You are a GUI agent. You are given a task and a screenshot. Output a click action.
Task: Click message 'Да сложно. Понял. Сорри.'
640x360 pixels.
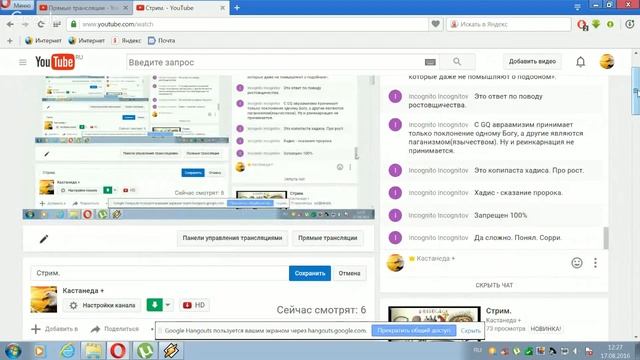[518, 238]
